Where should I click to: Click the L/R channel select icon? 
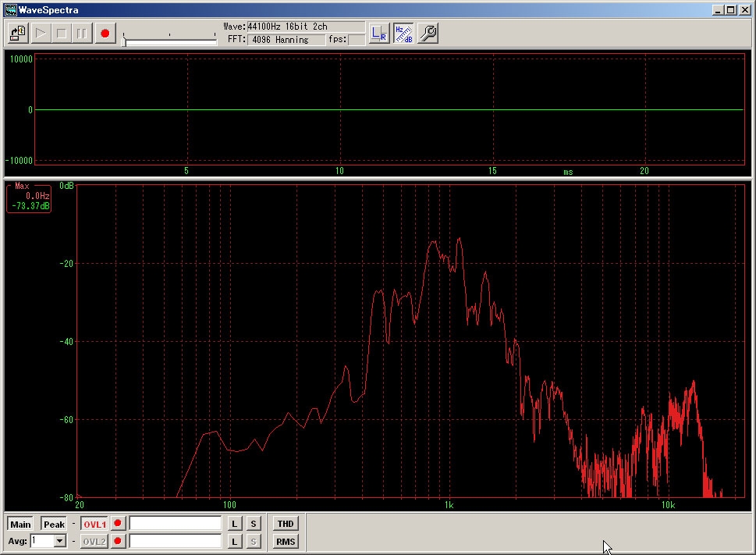pos(379,34)
